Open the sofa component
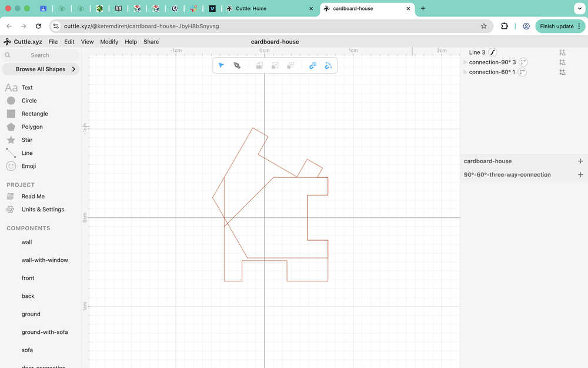This screenshot has width=588, height=368. tap(27, 350)
